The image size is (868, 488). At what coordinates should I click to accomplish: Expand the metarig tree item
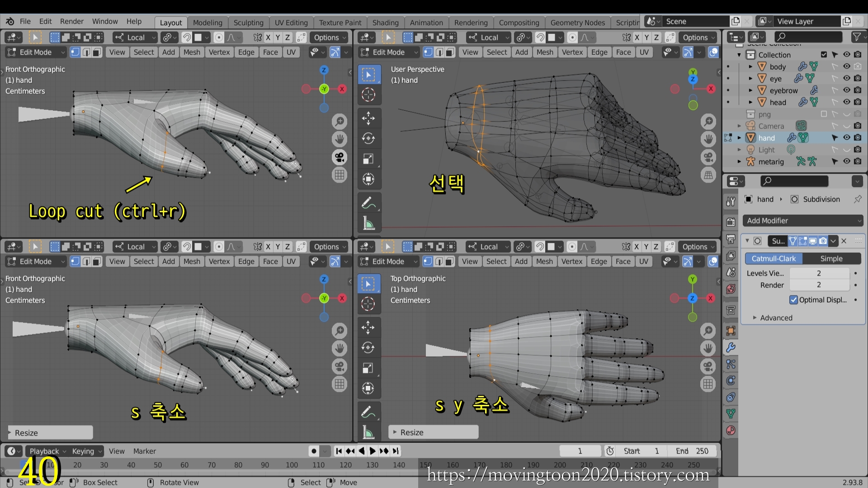[x=740, y=161]
